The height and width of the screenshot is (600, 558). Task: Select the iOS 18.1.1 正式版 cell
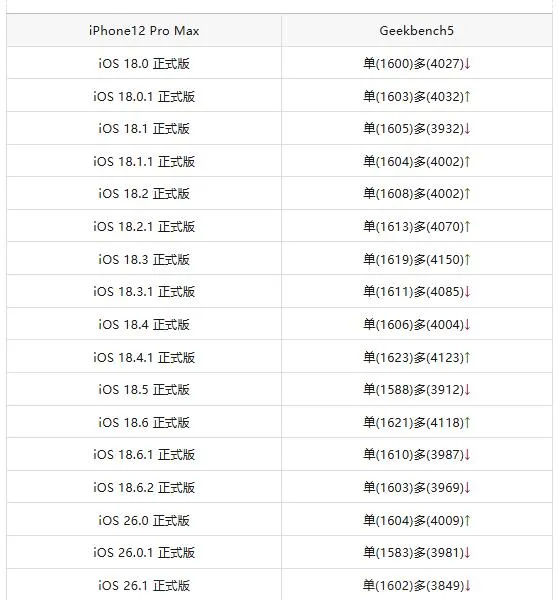tap(144, 161)
